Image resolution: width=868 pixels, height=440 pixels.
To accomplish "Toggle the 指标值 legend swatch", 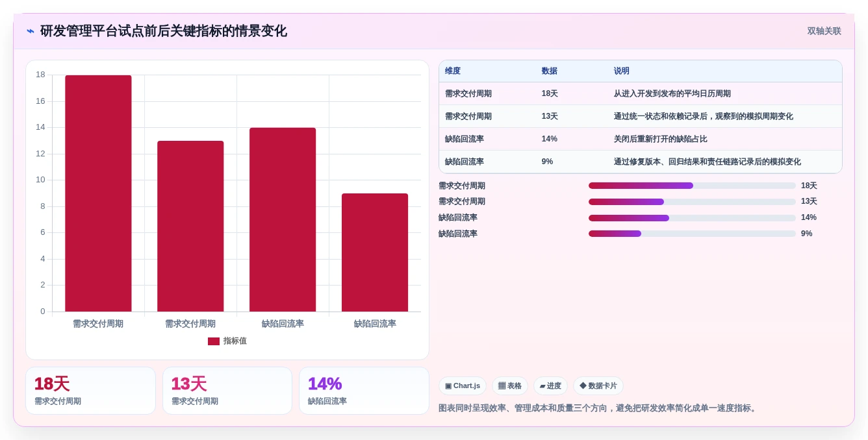I will [x=214, y=341].
